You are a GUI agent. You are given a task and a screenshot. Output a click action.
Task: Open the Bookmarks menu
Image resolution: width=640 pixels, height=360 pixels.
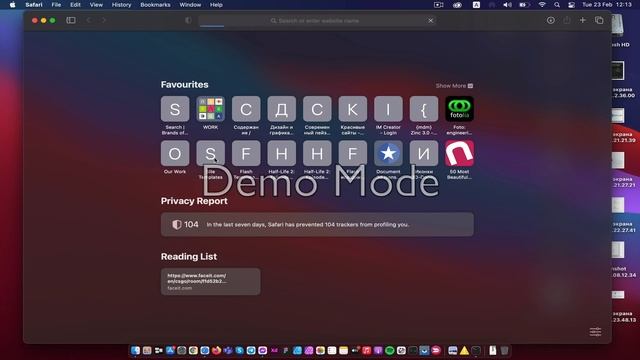pyautogui.click(x=156, y=5)
